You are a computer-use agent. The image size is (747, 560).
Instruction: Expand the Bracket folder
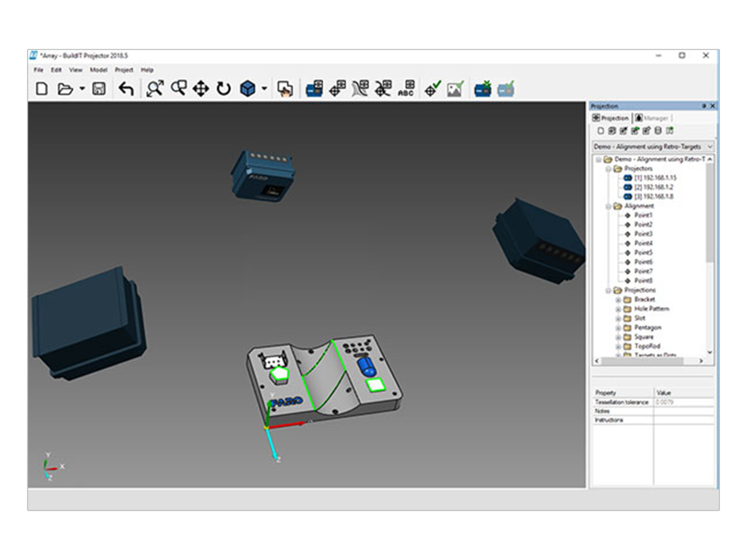coord(618,300)
